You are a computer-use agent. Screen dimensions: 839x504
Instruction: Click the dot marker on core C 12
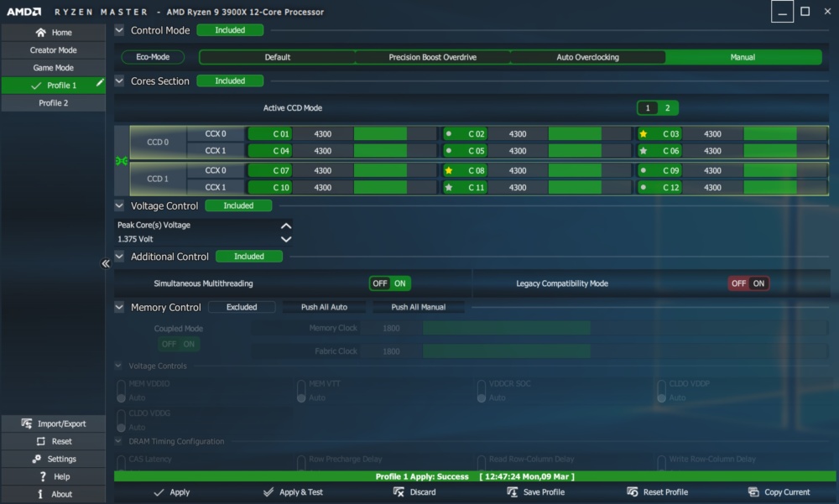tap(644, 187)
